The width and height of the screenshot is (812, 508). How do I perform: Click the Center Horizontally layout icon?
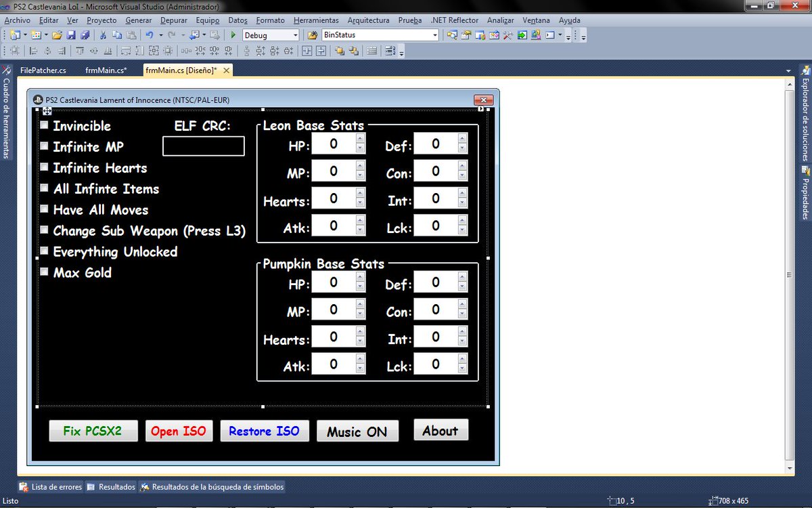tap(307, 51)
